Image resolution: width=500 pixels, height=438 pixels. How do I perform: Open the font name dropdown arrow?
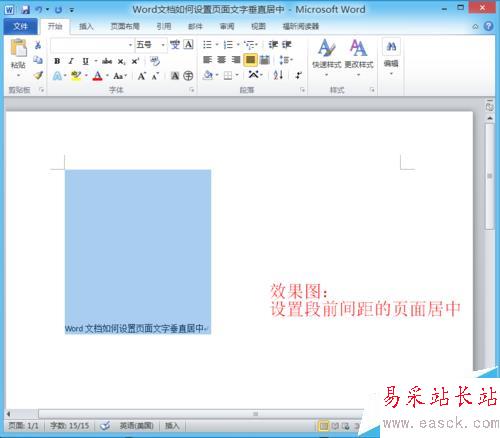tap(130, 45)
